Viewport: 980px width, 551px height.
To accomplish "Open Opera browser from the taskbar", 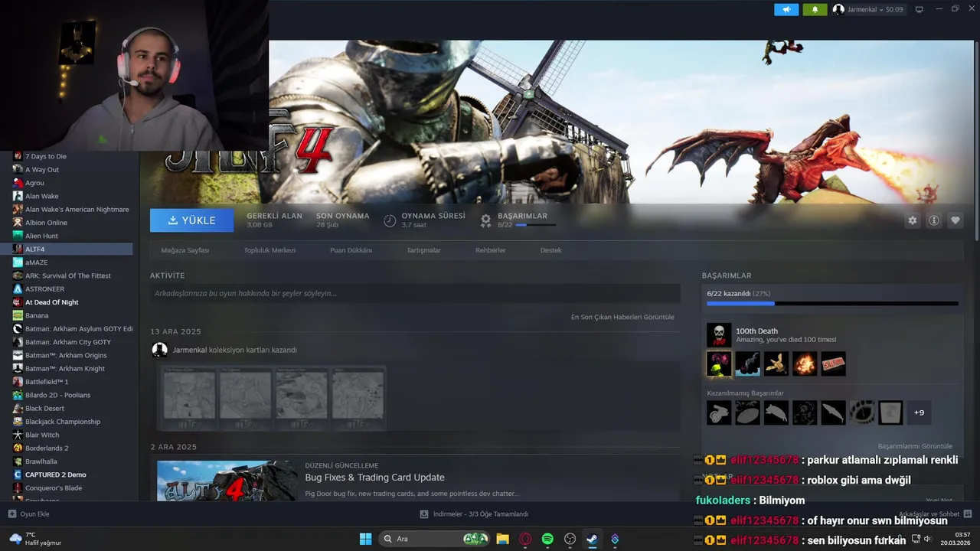I will click(x=525, y=539).
